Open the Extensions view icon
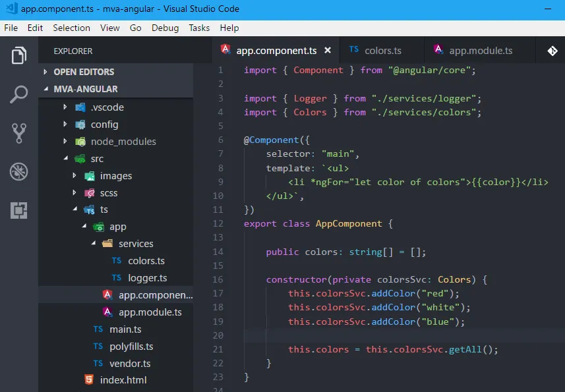The image size is (565, 392). pos(18,210)
